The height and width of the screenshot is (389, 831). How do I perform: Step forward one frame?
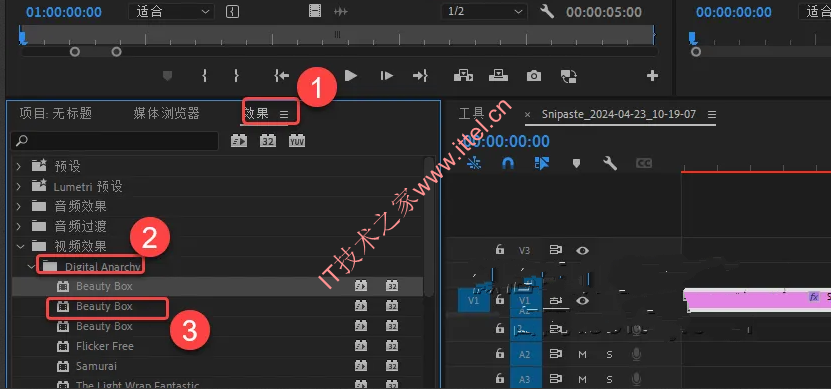click(x=386, y=76)
